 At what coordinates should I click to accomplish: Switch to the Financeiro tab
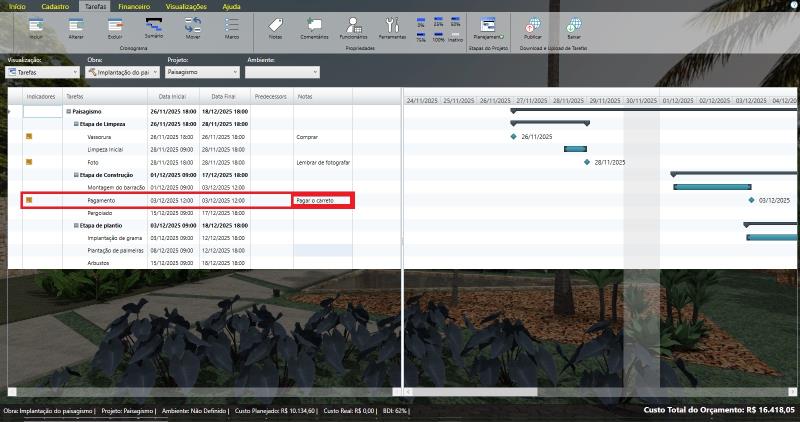tap(133, 6)
